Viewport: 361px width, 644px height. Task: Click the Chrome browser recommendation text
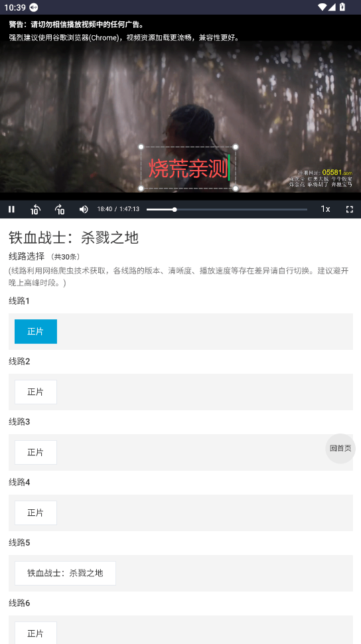click(x=124, y=37)
